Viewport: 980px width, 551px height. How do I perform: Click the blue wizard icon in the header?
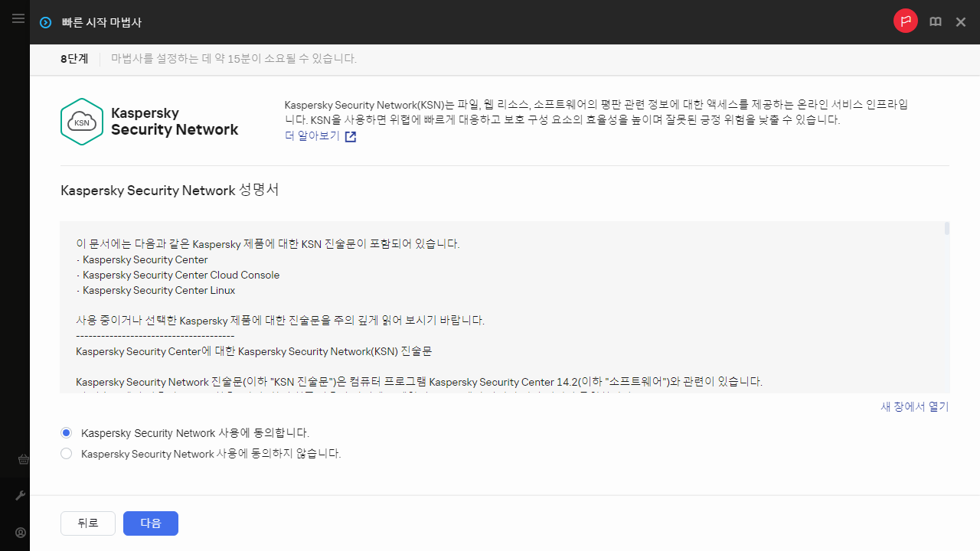tap(44, 22)
